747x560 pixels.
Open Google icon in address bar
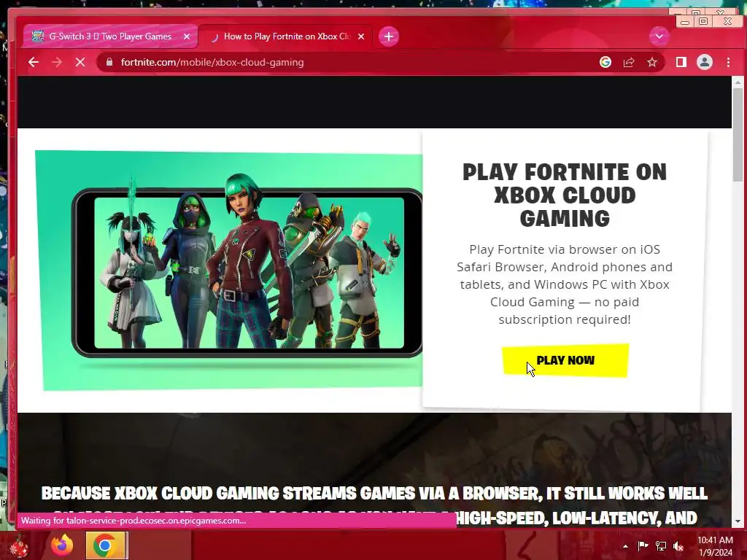tap(605, 62)
